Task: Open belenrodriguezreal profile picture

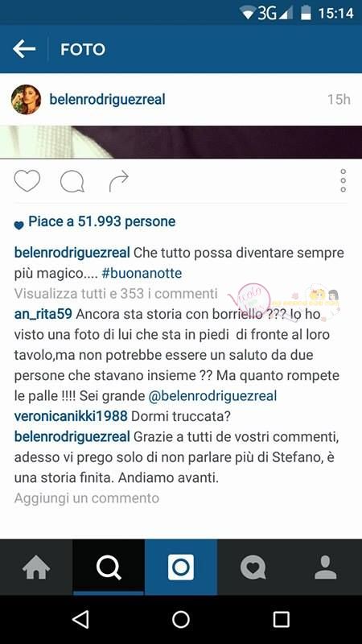Action: click(x=26, y=99)
